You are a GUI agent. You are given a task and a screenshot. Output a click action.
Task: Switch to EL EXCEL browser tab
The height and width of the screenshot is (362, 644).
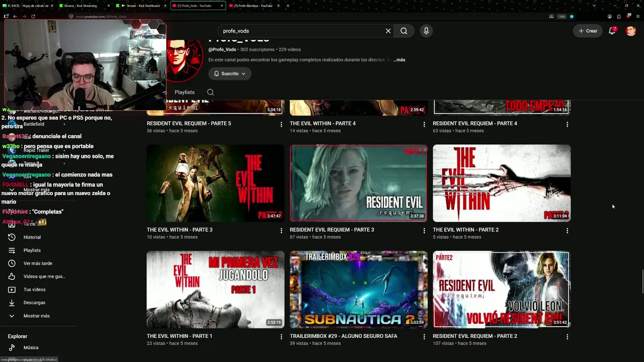29,6
